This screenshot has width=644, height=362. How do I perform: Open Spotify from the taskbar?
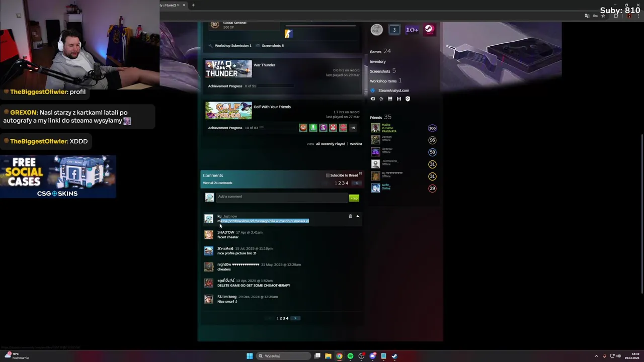point(350,356)
